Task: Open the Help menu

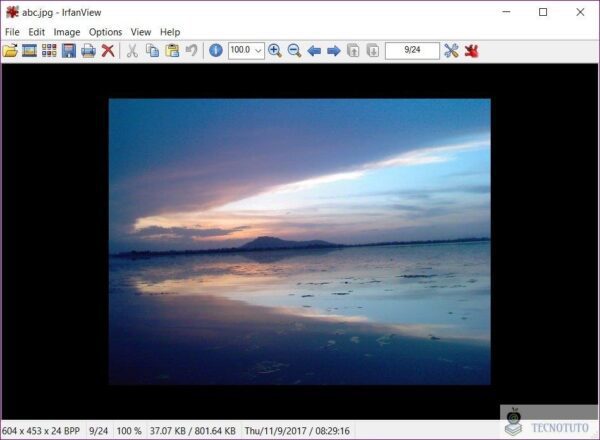Action: (x=170, y=32)
